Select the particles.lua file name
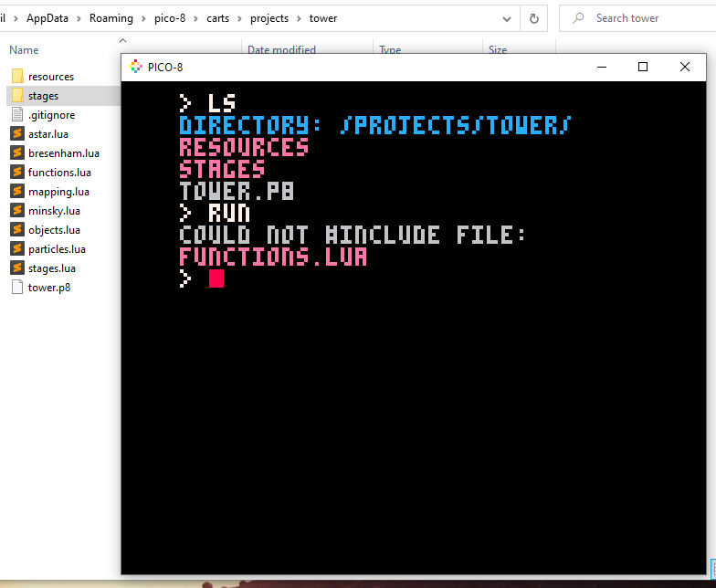Viewport: 716px width, 588px height. (x=57, y=249)
